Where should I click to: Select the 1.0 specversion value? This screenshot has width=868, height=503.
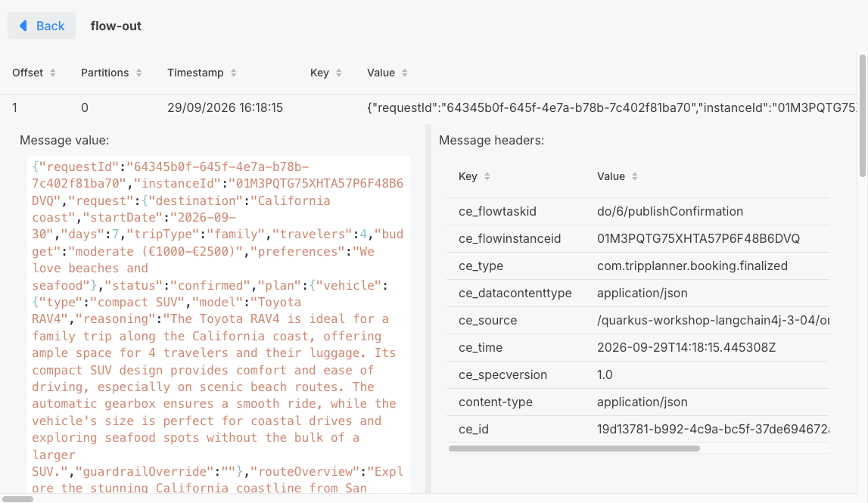pos(605,374)
